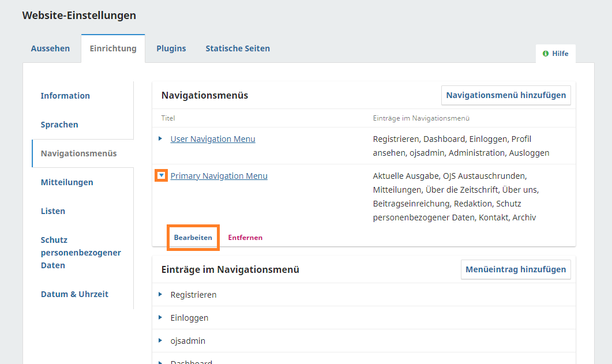612x364 pixels.
Task: Open Mitteilungen settings in sidebar
Action: pyautogui.click(x=67, y=182)
